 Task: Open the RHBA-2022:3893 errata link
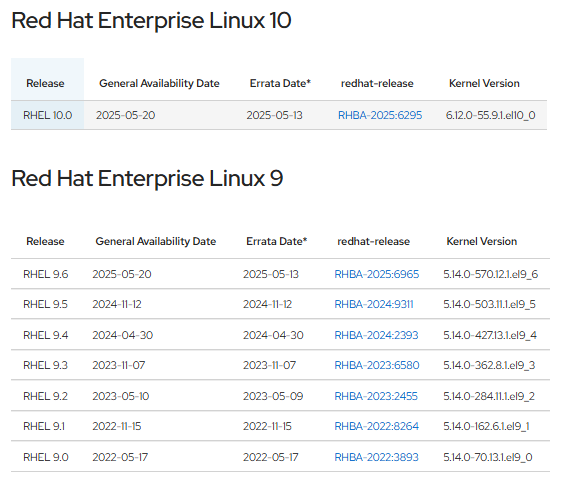(x=376, y=457)
